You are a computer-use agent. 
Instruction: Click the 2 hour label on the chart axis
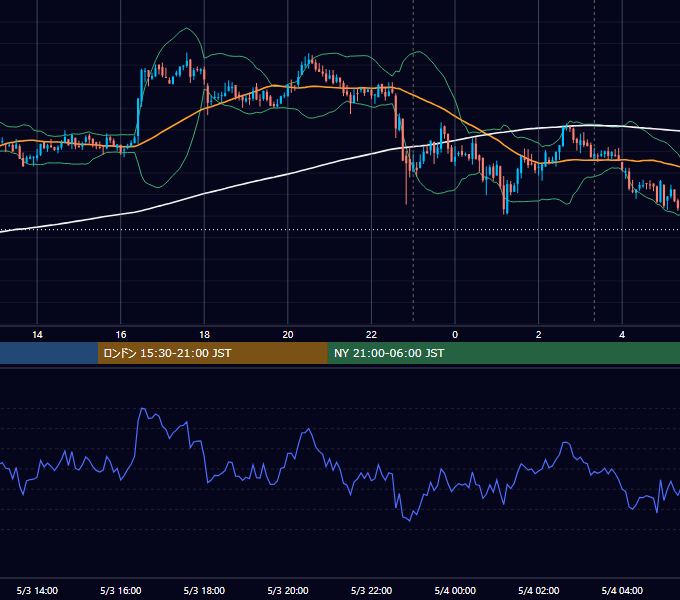point(539,335)
